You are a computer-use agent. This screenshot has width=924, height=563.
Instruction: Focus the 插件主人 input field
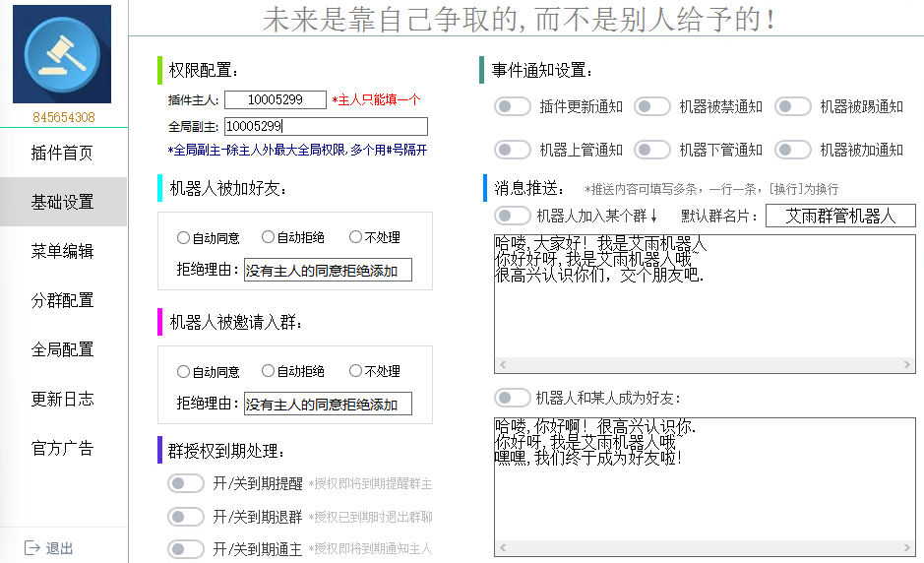click(276, 99)
